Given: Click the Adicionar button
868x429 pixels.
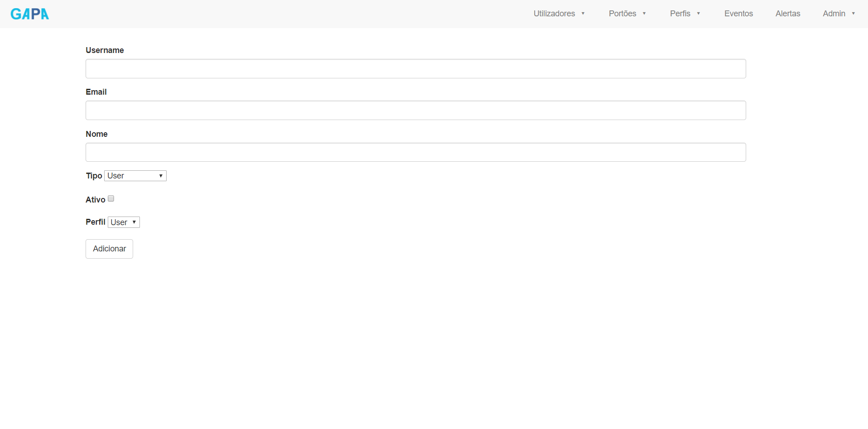Looking at the screenshot, I should click(x=109, y=249).
